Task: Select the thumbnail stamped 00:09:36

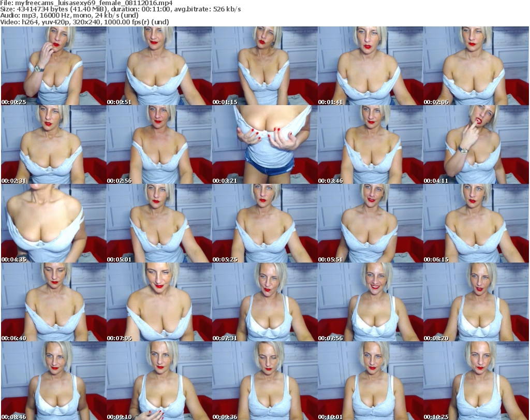Action: (264, 381)
